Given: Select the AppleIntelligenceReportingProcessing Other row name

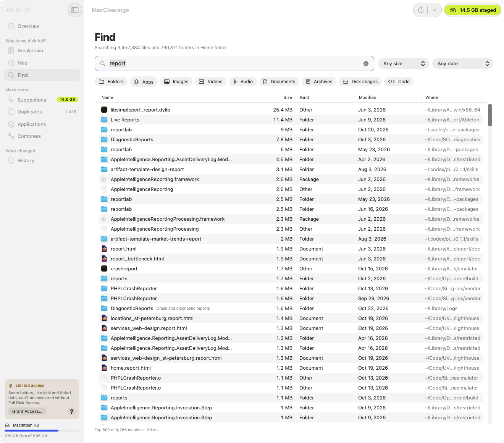Looking at the screenshot, I should tap(155, 229).
